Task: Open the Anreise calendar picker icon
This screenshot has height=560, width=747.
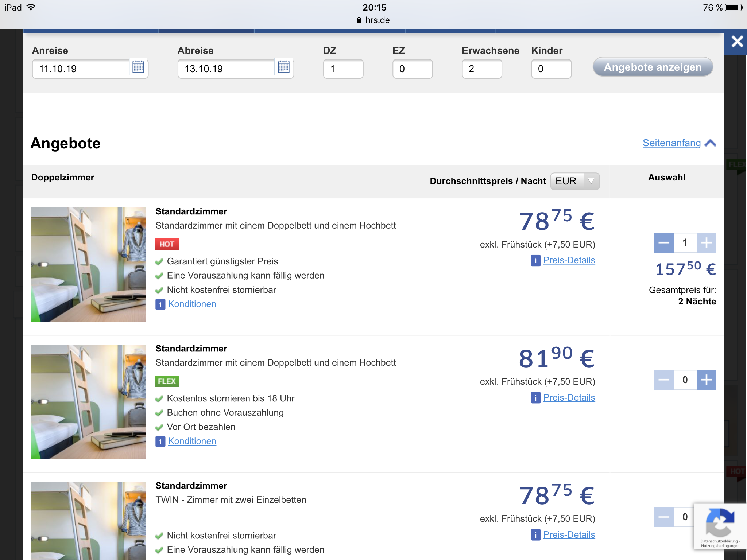Action: [138, 67]
